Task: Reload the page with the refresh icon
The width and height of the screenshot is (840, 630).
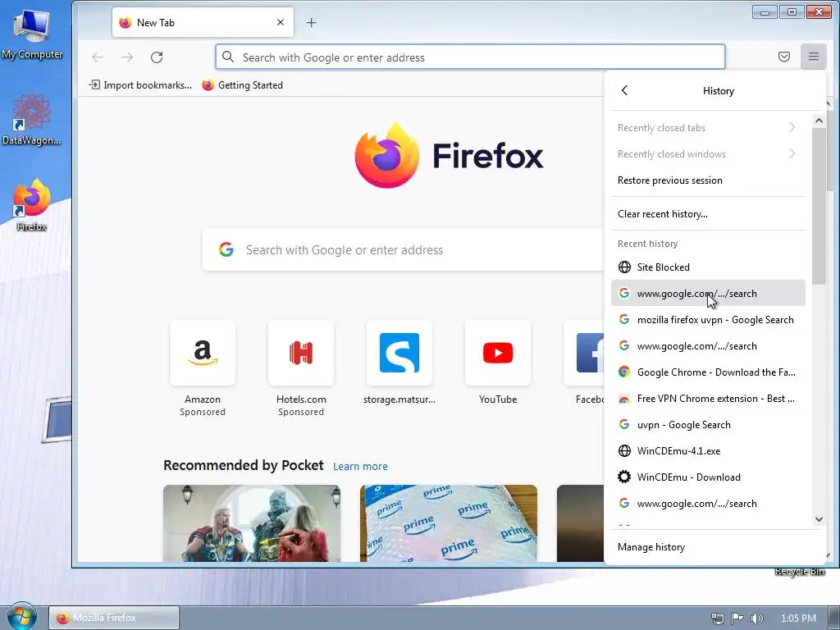Action: 157,57
